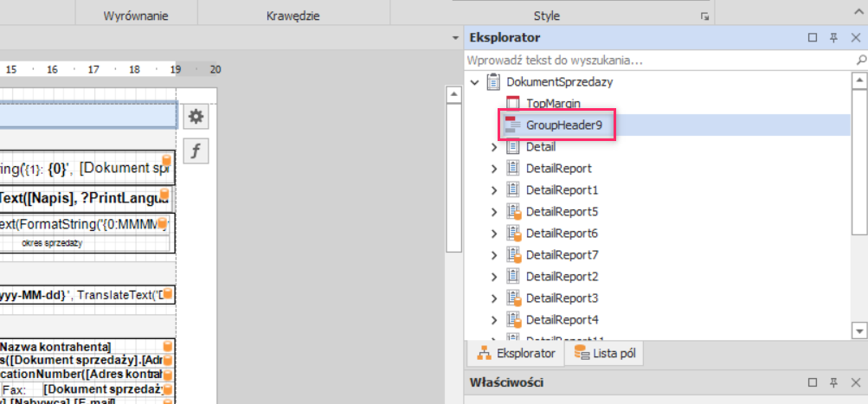868x404 pixels.
Task: Expand the DetailReport2 node
Action: pyautogui.click(x=494, y=277)
